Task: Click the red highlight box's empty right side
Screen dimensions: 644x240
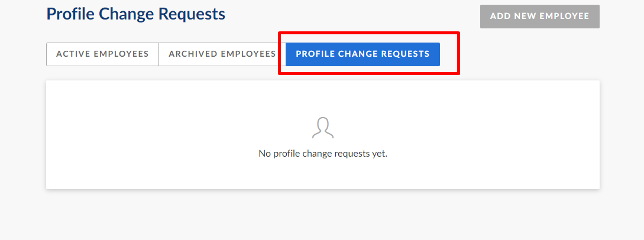Action: click(x=449, y=54)
